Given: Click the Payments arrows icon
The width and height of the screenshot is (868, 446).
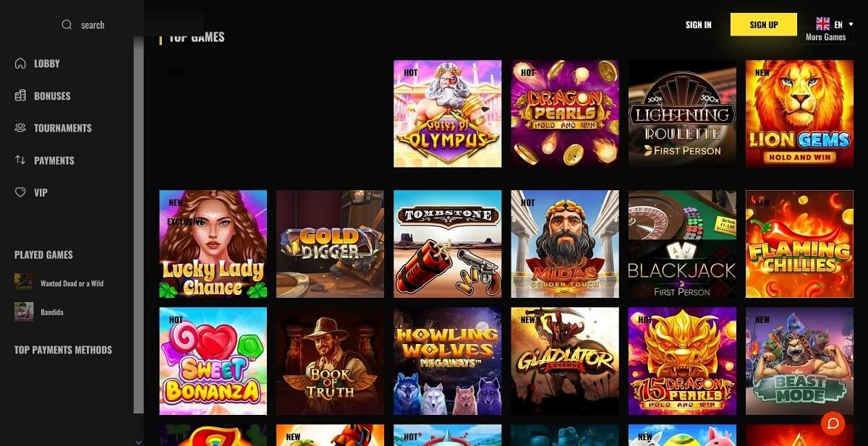Looking at the screenshot, I should tap(20, 160).
